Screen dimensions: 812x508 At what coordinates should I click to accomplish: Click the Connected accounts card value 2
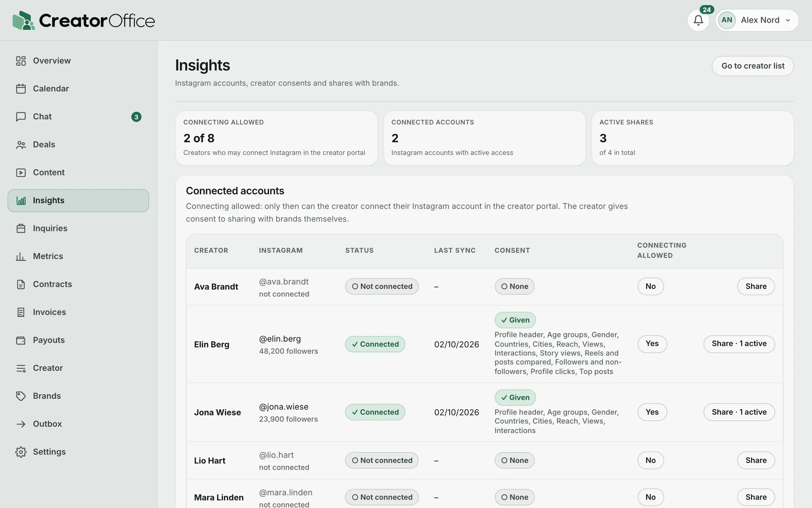pos(395,138)
